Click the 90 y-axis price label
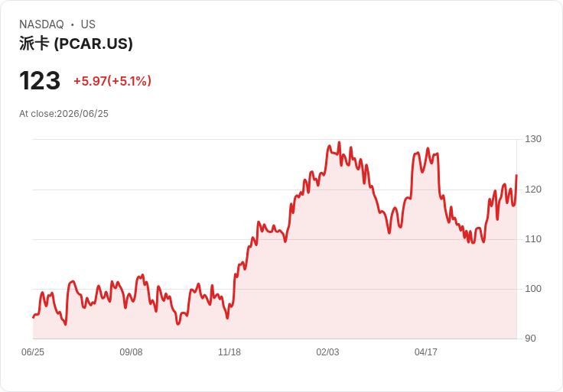The width and height of the screenshot is (563, 392). pyautogui.click(x=530, y=339)
